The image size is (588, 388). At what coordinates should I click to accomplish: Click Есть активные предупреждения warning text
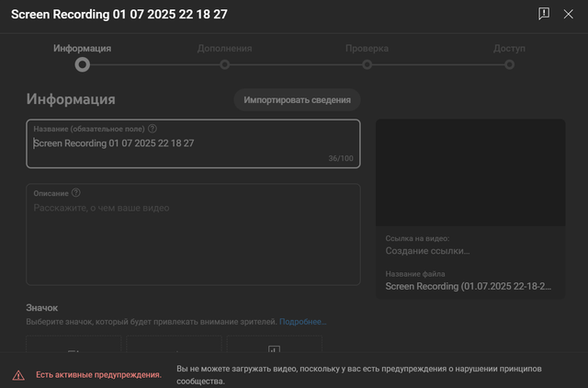[98, 375]
